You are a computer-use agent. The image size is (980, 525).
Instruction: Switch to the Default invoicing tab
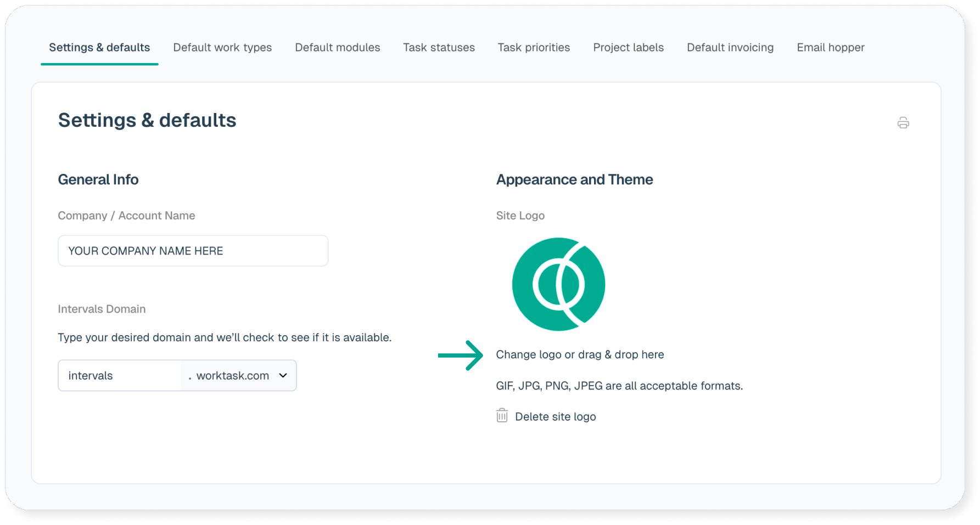(730, 48)
